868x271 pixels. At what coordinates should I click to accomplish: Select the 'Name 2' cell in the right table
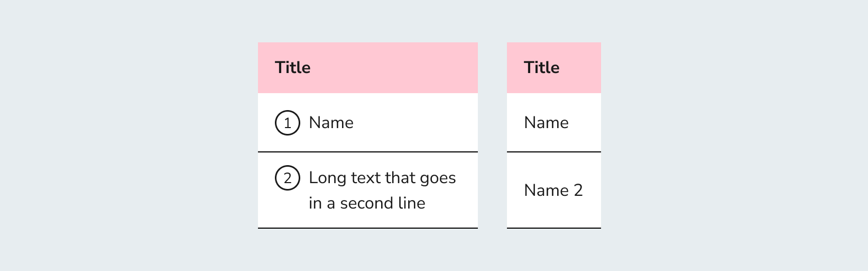[554, 191]
